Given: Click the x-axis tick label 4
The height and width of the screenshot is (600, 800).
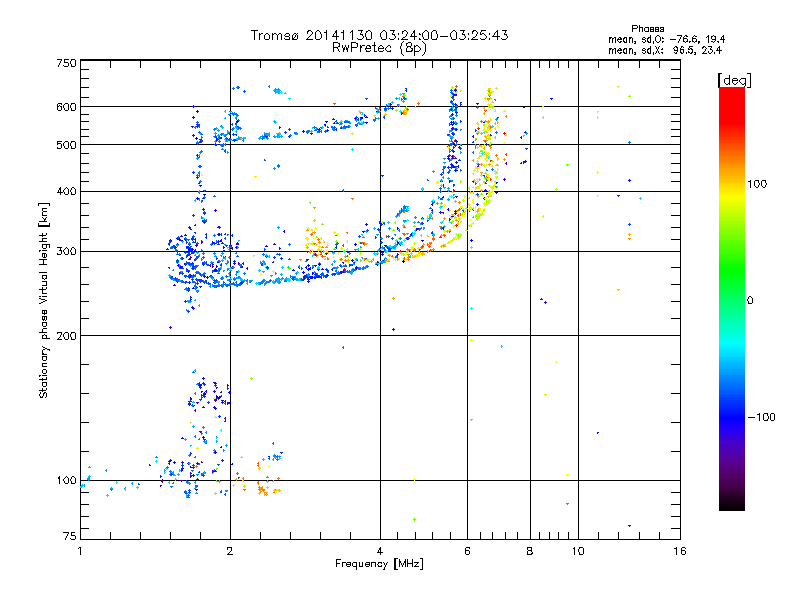Looking at the screenshot, I should pos(380,551).
